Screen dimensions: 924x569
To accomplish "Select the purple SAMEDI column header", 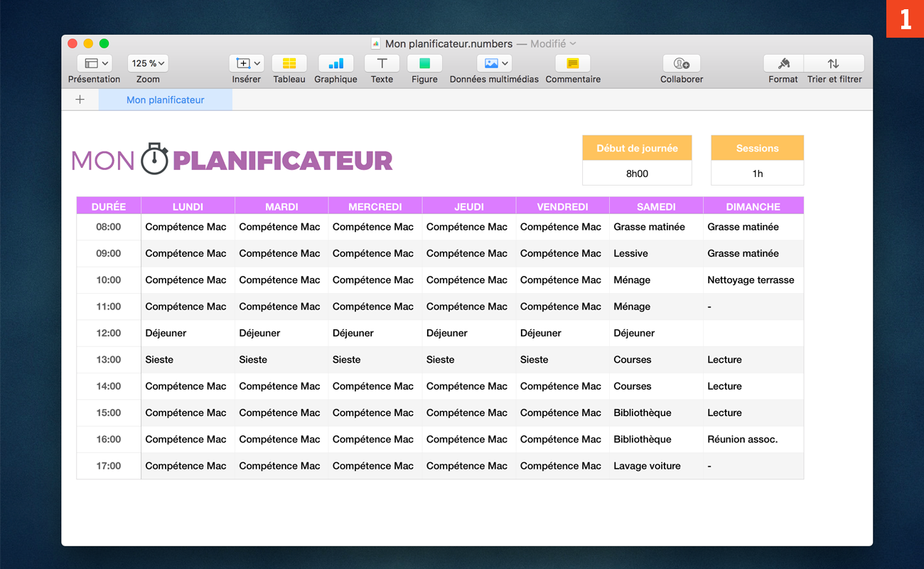I will tap(656, 206).
